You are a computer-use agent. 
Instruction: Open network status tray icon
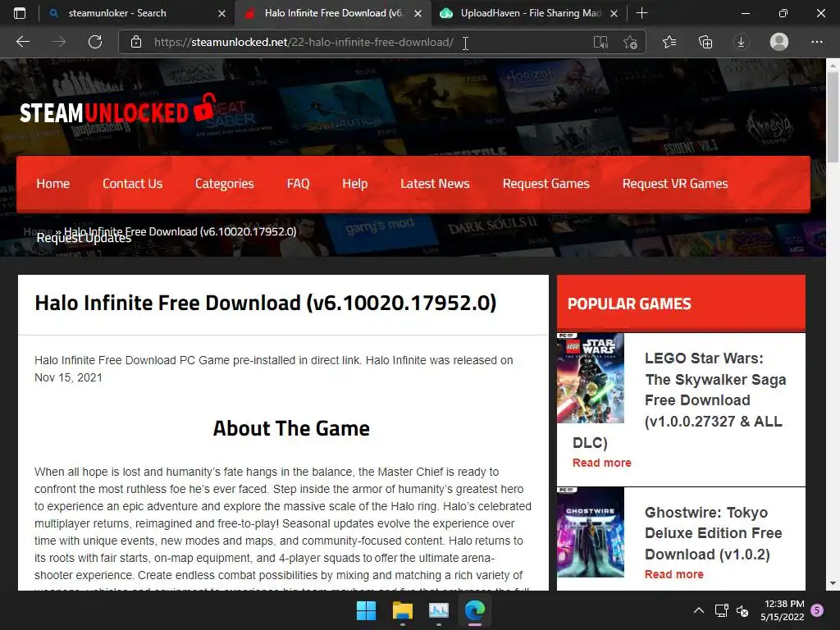(721, 610)
